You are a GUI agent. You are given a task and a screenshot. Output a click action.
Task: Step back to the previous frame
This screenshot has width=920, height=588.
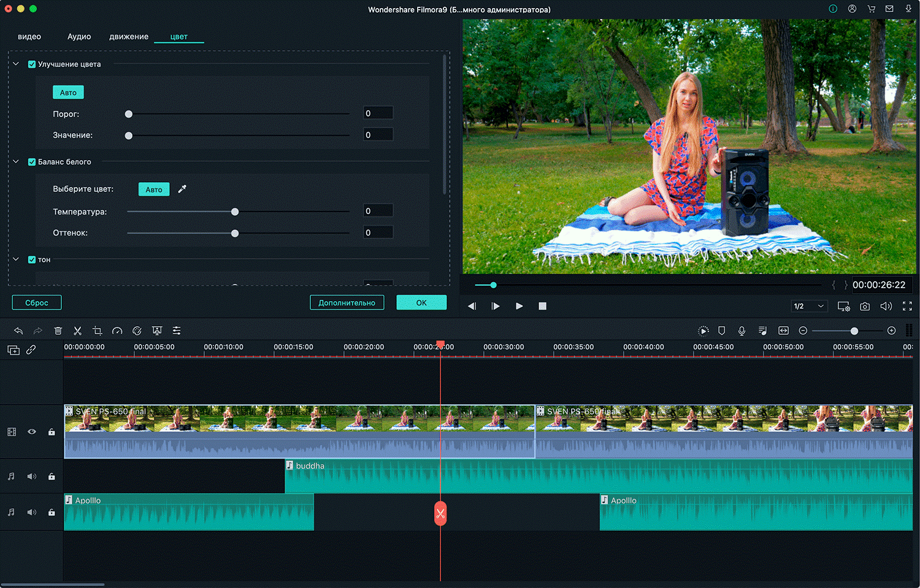pos(472,306)
